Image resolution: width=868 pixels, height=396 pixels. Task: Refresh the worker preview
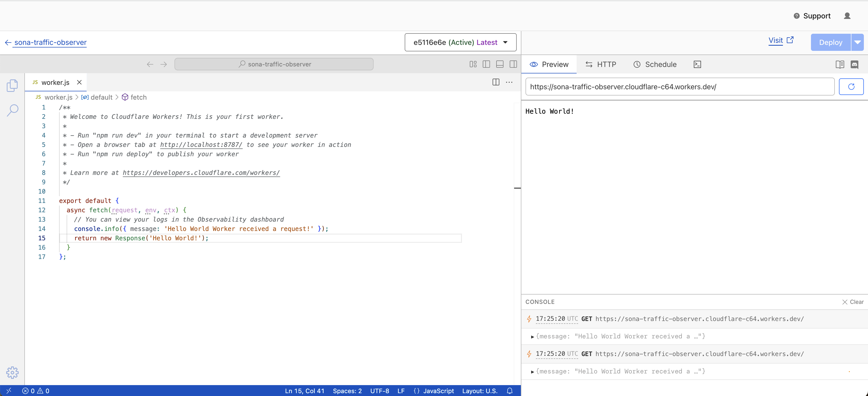click(851, 87)
